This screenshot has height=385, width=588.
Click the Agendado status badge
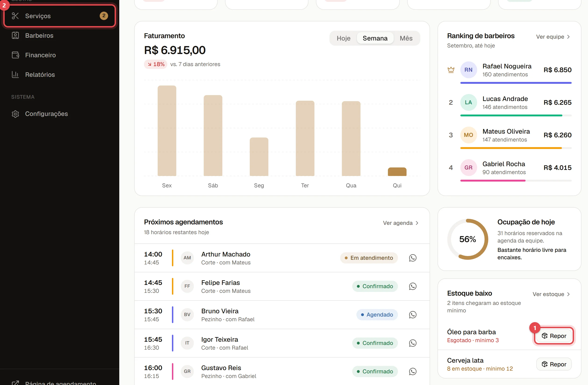point(377,315)
